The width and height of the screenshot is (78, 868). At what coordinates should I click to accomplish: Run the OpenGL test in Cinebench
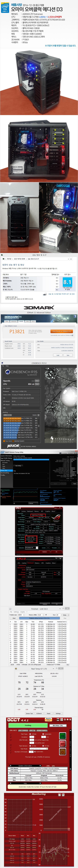tap(37, 381)
